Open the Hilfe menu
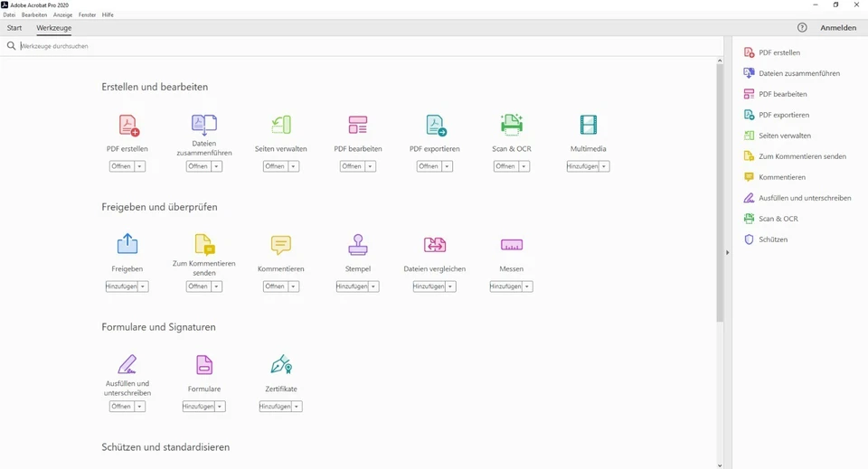 coord(108,15)
